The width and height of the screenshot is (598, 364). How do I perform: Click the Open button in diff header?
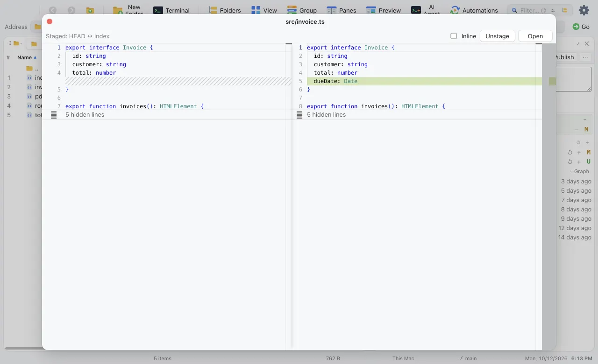[x=535, y=36]
